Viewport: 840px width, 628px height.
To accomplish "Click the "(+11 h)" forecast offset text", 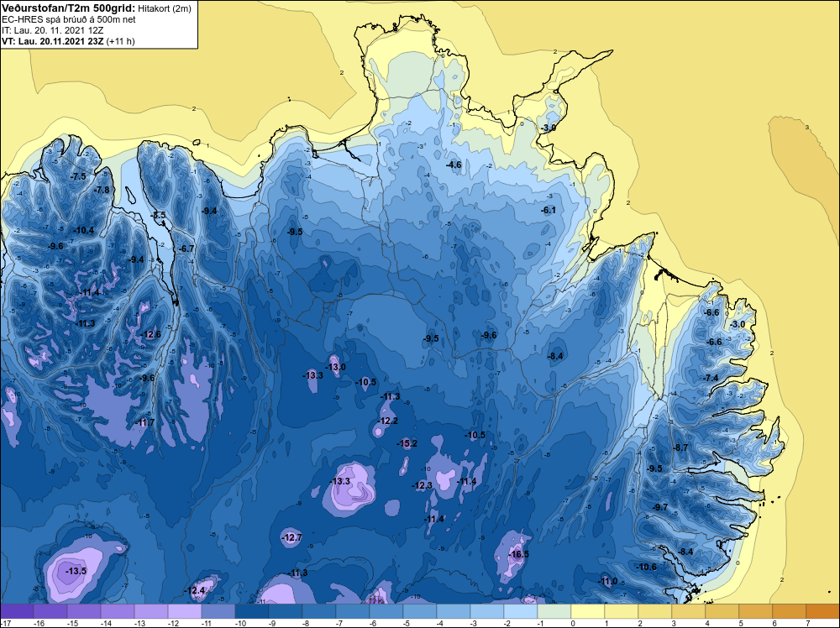I will coord(120,41).
